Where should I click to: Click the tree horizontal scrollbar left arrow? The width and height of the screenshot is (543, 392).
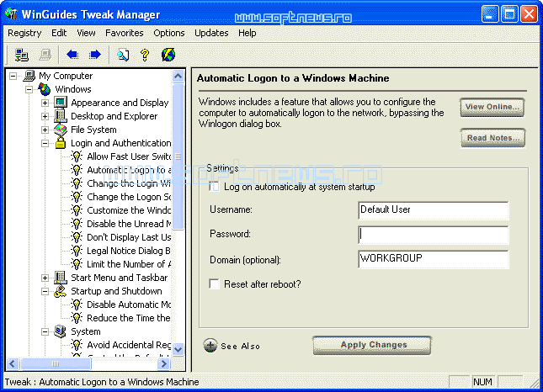coord(13,363)
